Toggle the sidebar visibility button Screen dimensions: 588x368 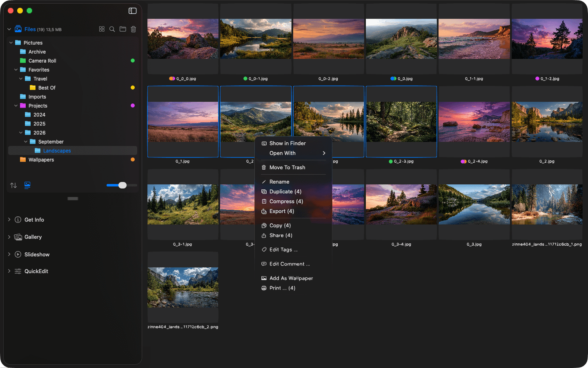(132, 11)
